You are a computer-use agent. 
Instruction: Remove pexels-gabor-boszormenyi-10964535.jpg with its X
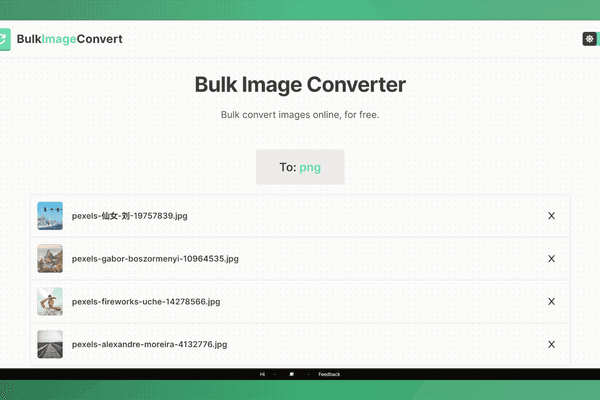click(551, 259)
